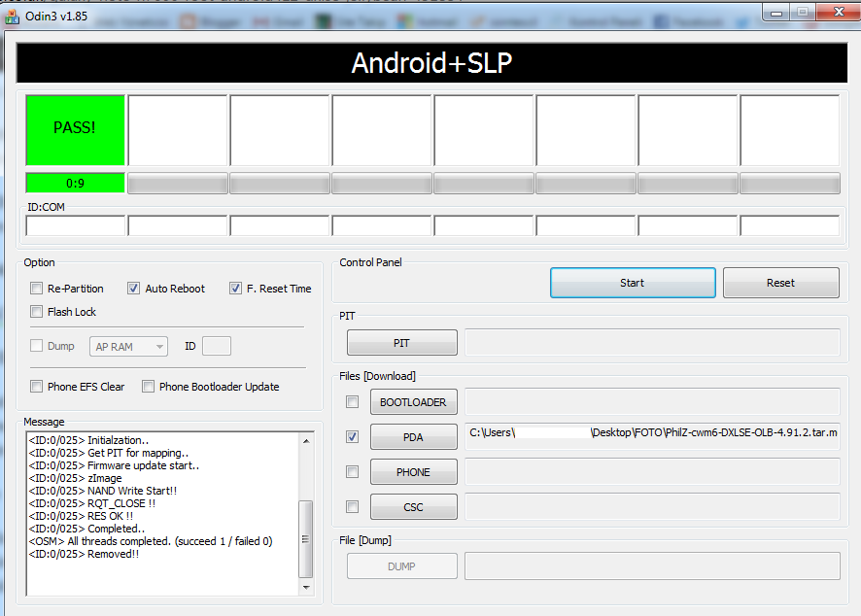Click the message log scrollbar thumb
This screenshot has width=861, height=616.
tap(306, 538)
